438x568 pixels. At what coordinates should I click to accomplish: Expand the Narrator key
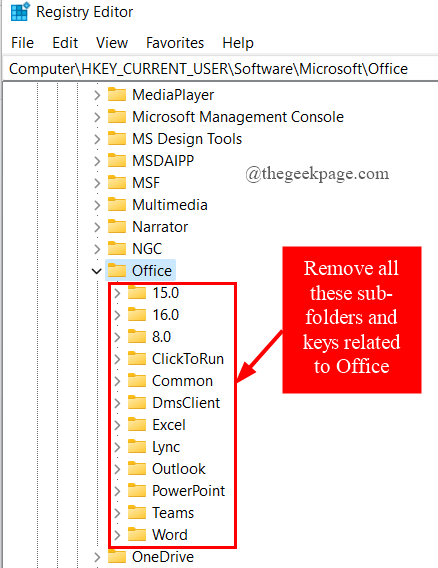(97, 227)
